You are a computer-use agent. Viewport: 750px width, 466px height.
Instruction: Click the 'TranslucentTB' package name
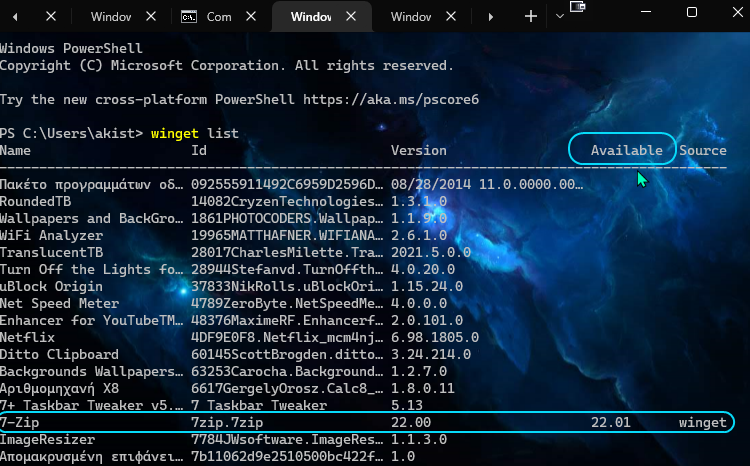click(x=51, y=253)
